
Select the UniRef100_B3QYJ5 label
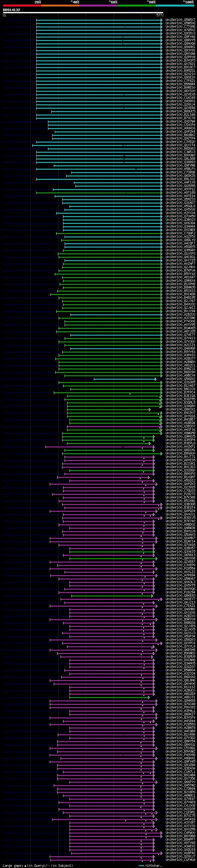(x=180, y=518)
